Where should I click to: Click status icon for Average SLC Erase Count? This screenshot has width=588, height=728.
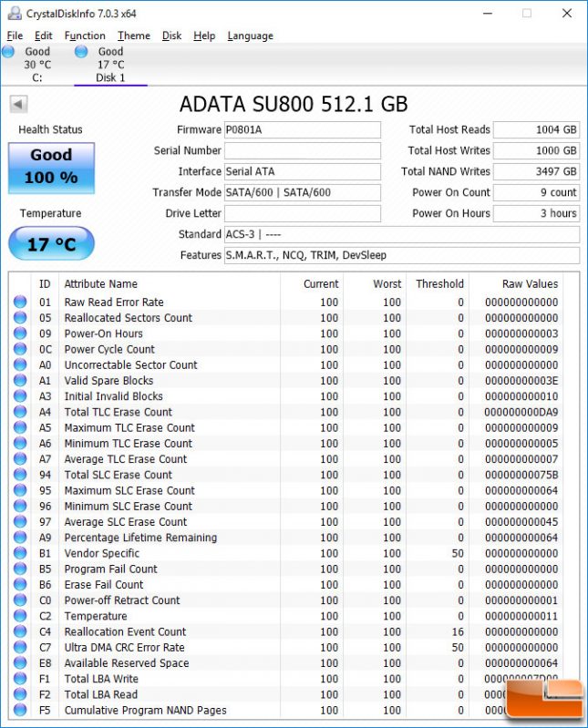pyautogui.click(x=20, y=521)
